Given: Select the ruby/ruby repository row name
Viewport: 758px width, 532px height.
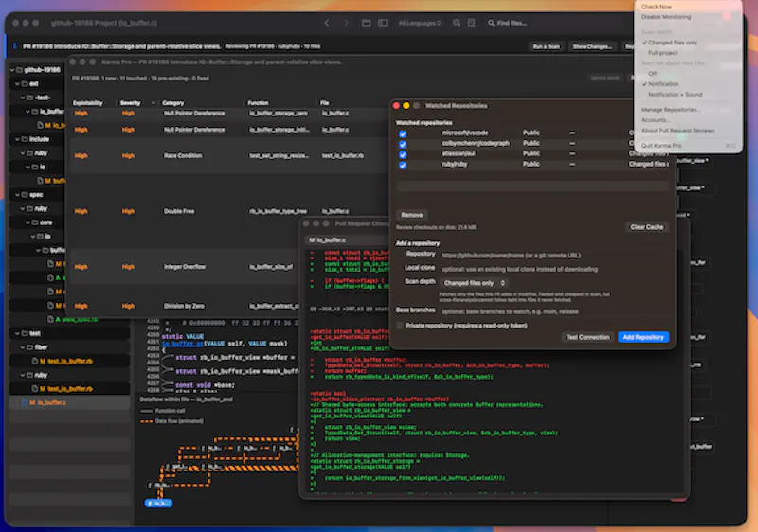Looking at the screenshot, I should click(454, 164).
